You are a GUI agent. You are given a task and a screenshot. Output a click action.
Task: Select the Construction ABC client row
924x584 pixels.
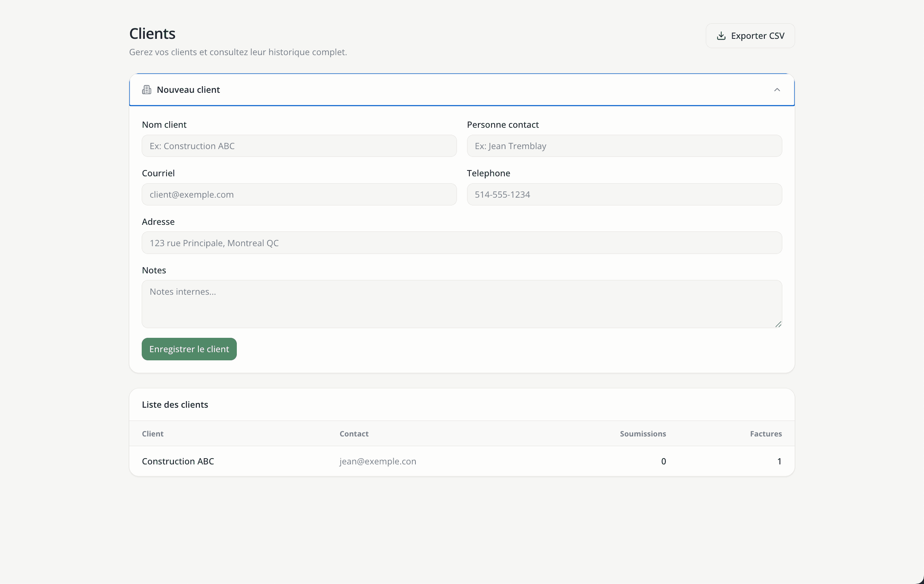[178, 461]
